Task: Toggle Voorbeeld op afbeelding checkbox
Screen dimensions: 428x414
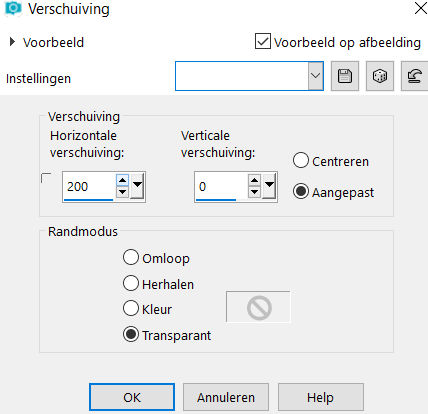Action: coord(263,41)
